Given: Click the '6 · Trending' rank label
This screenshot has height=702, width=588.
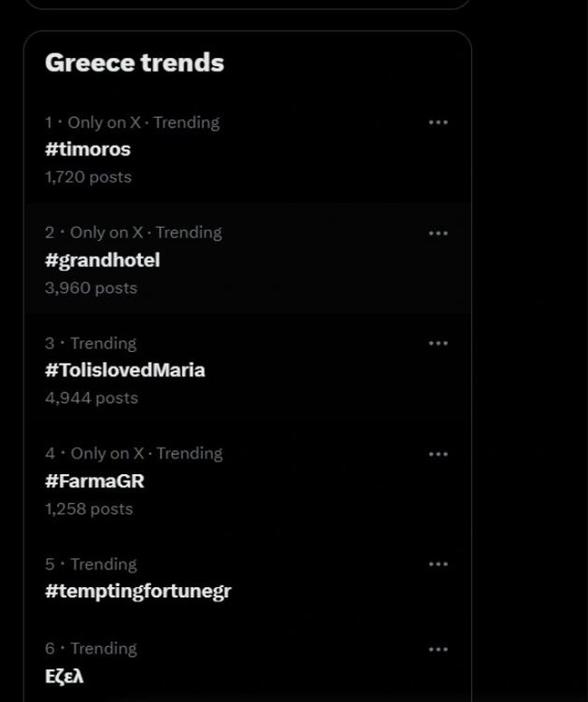Looking at the screenshot, I should pos(90,649).
